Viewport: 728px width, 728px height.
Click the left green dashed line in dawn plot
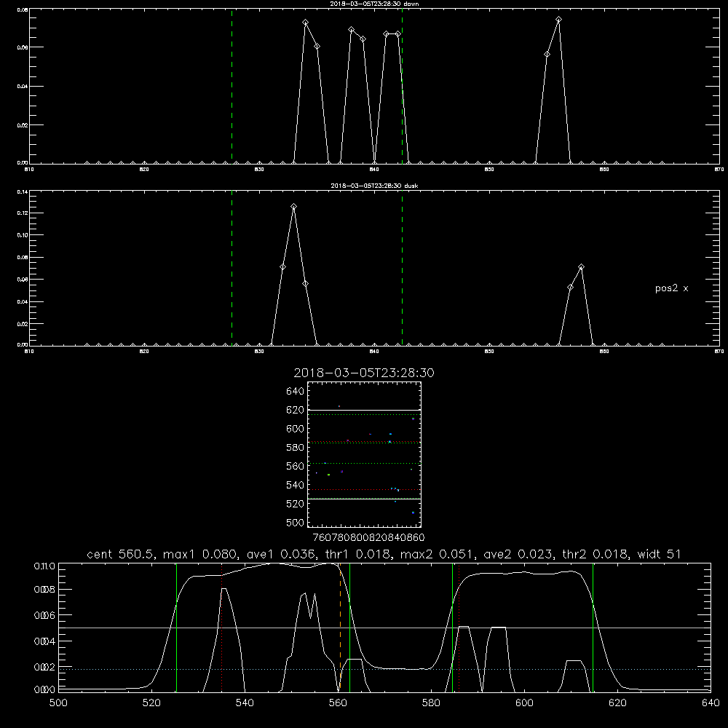coord(232,86)
